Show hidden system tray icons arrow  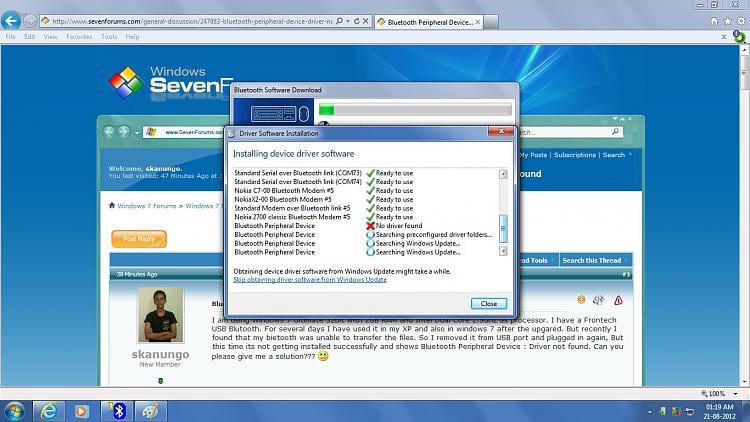650,411
